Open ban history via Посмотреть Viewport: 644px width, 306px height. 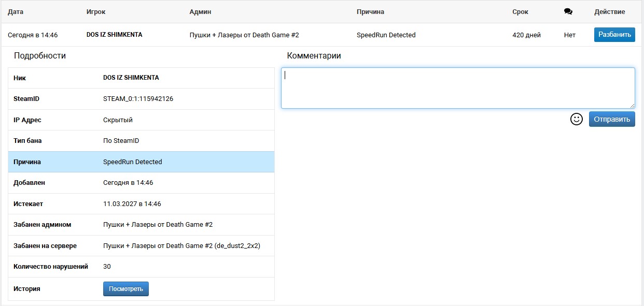[x=125, y=289]
